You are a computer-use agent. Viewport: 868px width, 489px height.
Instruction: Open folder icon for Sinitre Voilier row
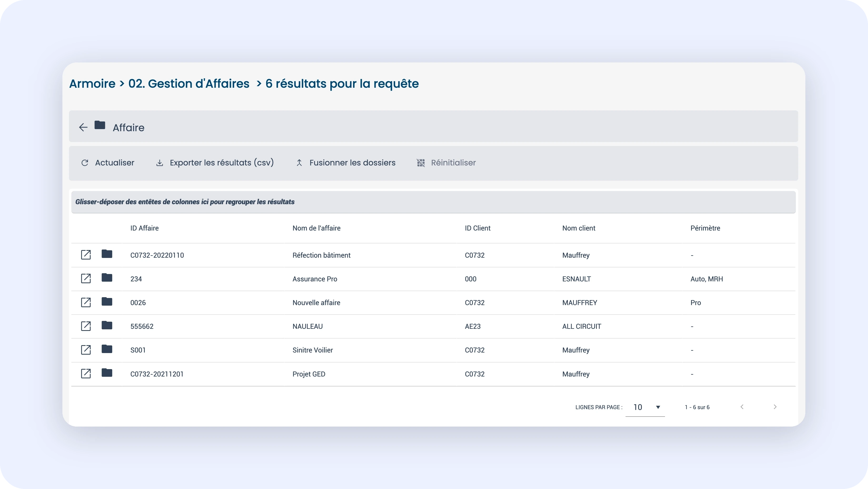pos(107,349)
